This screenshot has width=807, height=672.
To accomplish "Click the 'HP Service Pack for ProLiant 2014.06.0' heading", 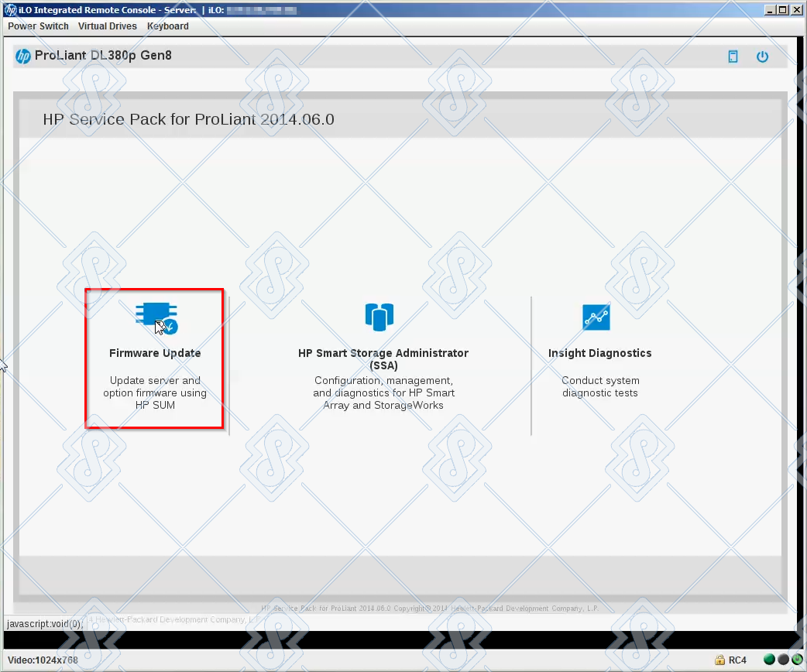I will click(x=188, y=119).
